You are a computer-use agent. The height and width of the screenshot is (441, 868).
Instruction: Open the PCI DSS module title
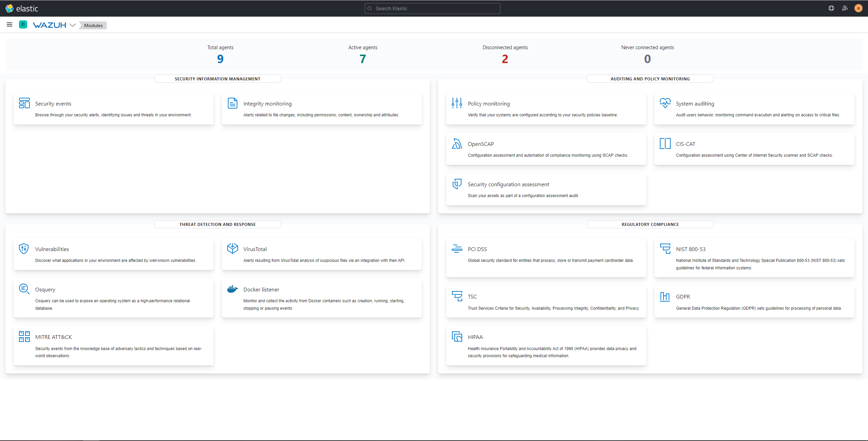[x=477, y=249]
